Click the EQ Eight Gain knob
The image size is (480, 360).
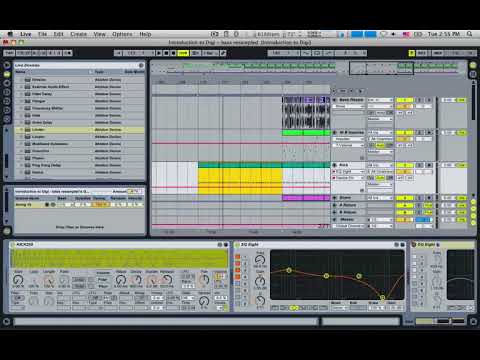pyautogui.click(x=260, y=281)
